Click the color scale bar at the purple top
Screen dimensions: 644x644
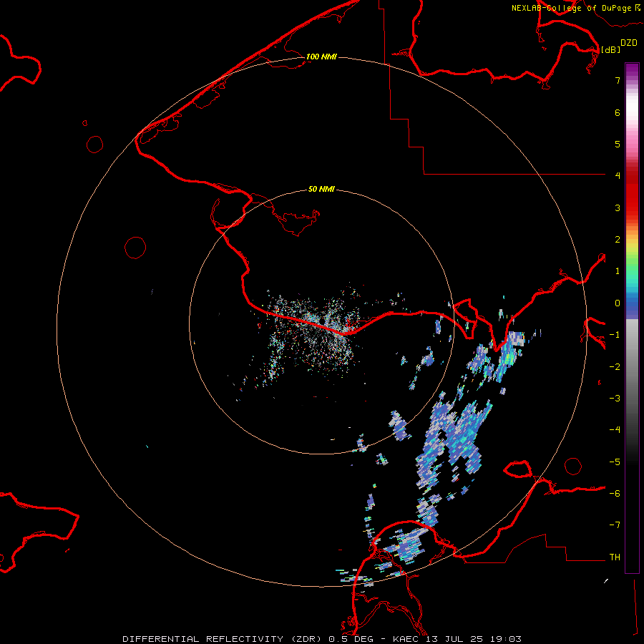click(x=632, y=70)
